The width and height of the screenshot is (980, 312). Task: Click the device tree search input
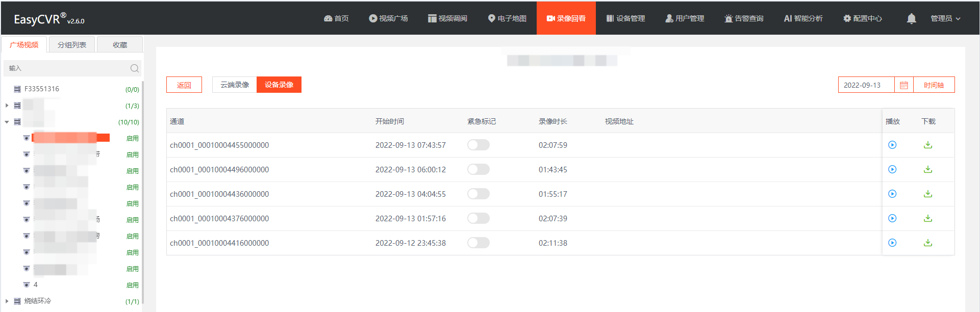66,68
